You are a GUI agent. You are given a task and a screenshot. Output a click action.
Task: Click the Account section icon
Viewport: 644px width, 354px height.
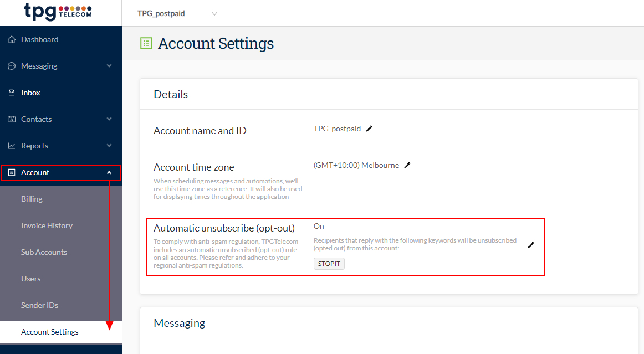pos(11,172)
